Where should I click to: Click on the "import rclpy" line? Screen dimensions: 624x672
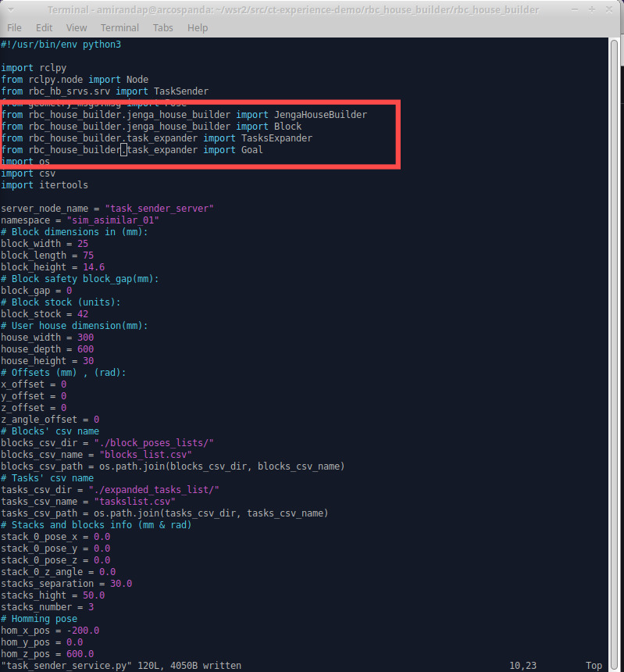coord(34,68)
